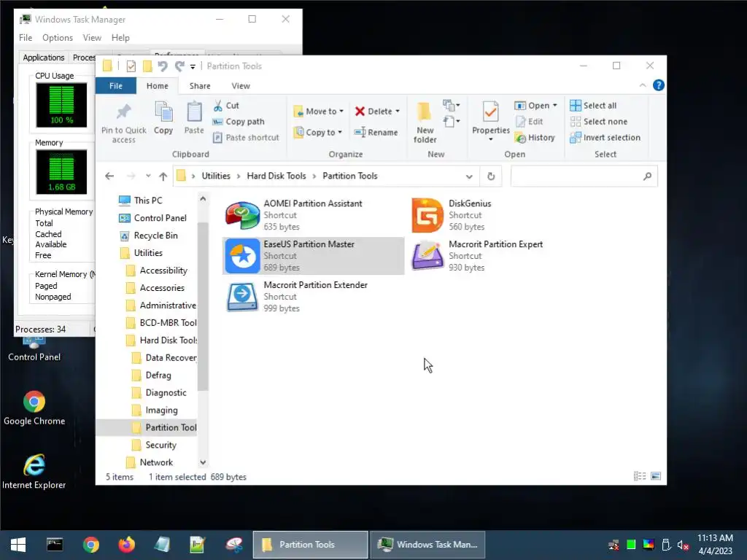Click Rename in Organize group

click(376, 133)
